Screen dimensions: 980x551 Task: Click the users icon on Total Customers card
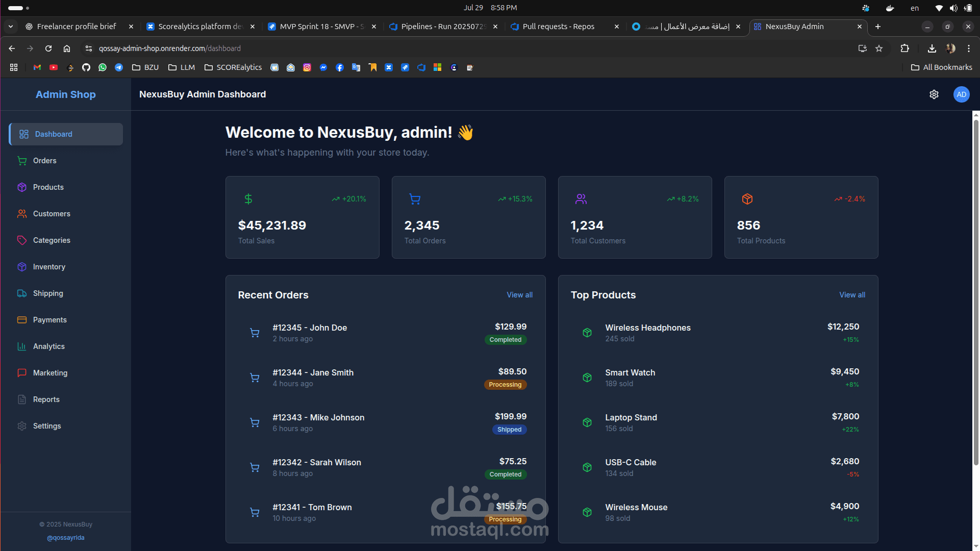coord(581,199)
